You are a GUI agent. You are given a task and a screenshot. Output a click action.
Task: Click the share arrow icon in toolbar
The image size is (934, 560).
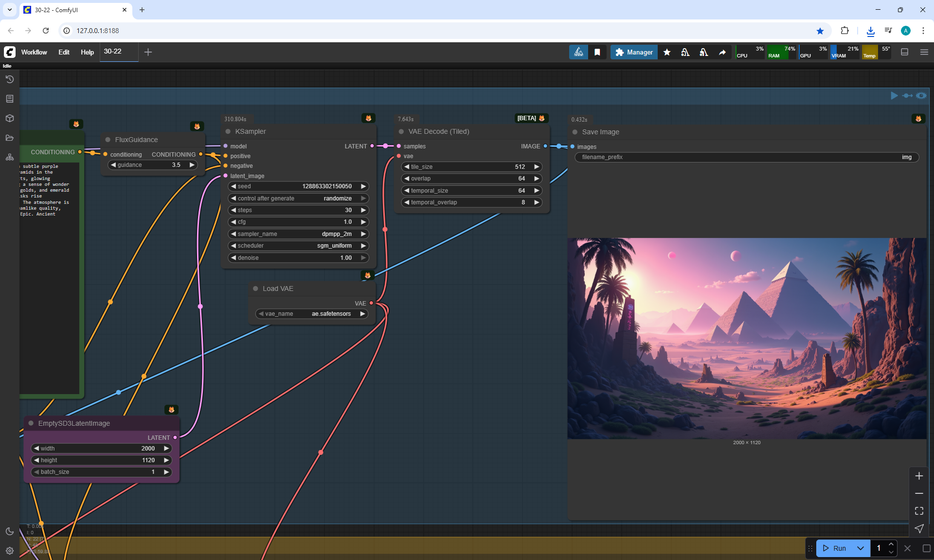[722, 52]
